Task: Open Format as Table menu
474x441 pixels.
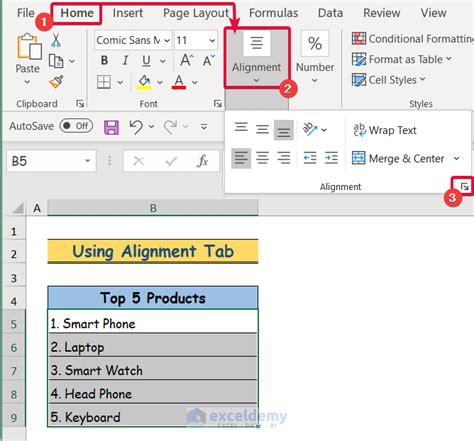Action: point(402,59)
